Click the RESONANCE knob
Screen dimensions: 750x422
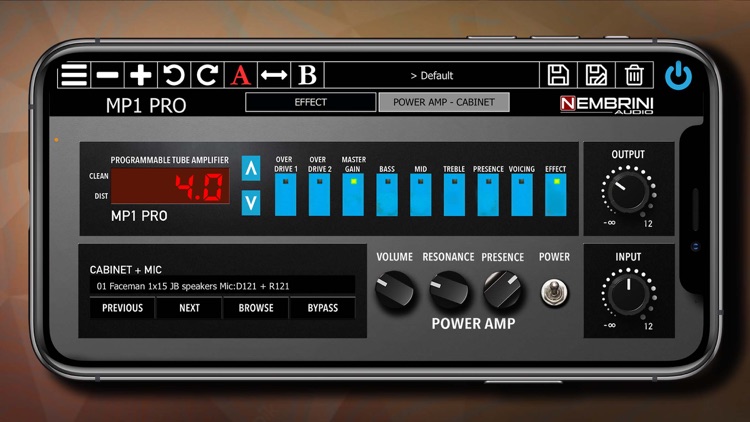[x=449, y=290]
